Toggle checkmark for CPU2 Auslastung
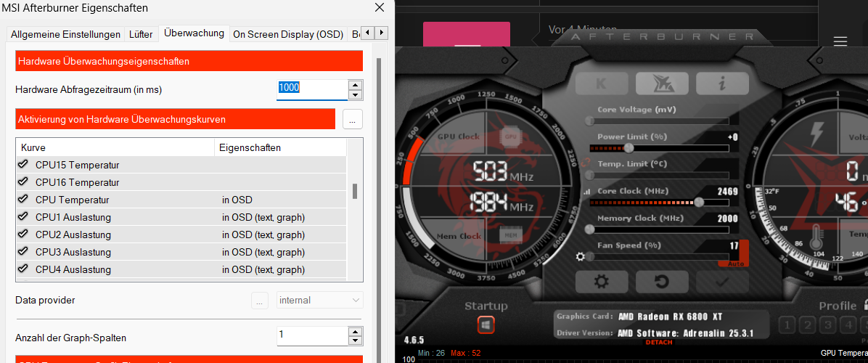The height and width of the screenshot is (363, 868). click(x=22, y=234)
